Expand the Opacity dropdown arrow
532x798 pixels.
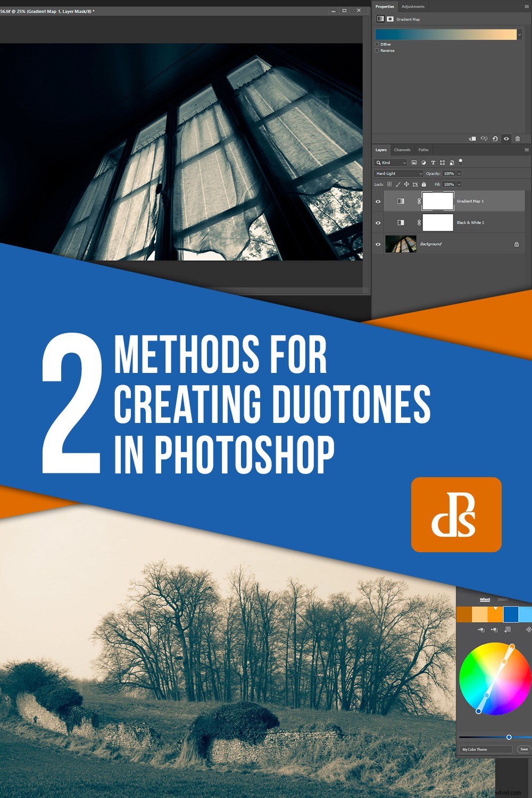459,173
